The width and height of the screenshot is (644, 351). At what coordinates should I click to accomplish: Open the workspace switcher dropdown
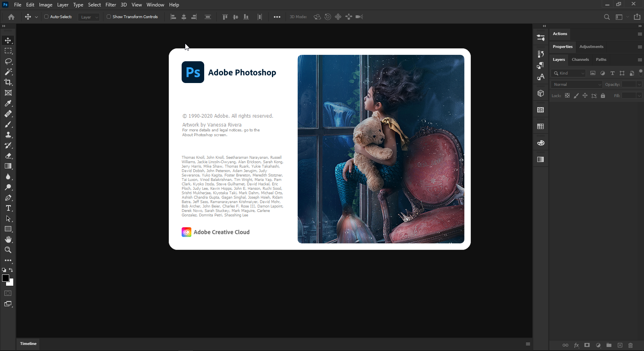(x=622, y=17)
